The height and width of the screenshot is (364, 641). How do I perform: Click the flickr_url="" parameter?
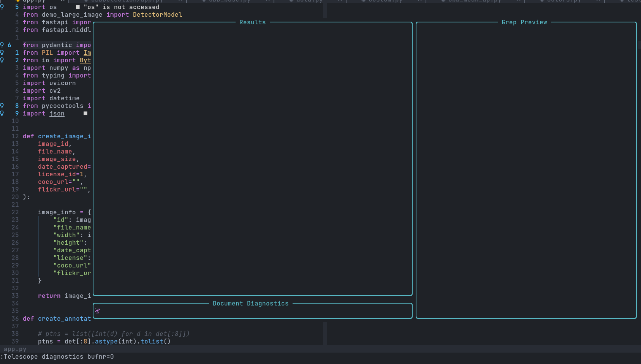65,189
